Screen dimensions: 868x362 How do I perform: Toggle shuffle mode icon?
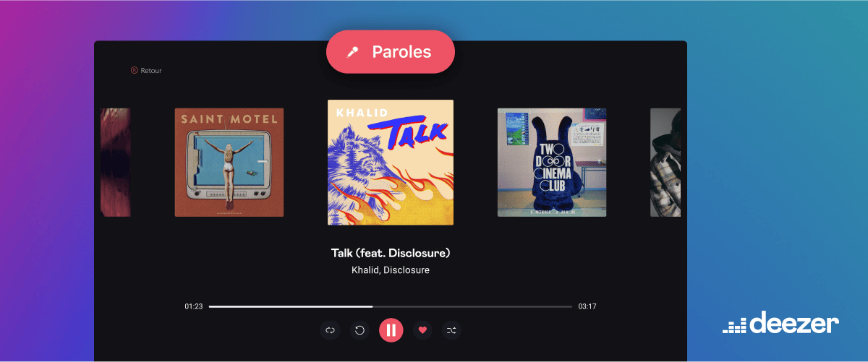[451, 330]
